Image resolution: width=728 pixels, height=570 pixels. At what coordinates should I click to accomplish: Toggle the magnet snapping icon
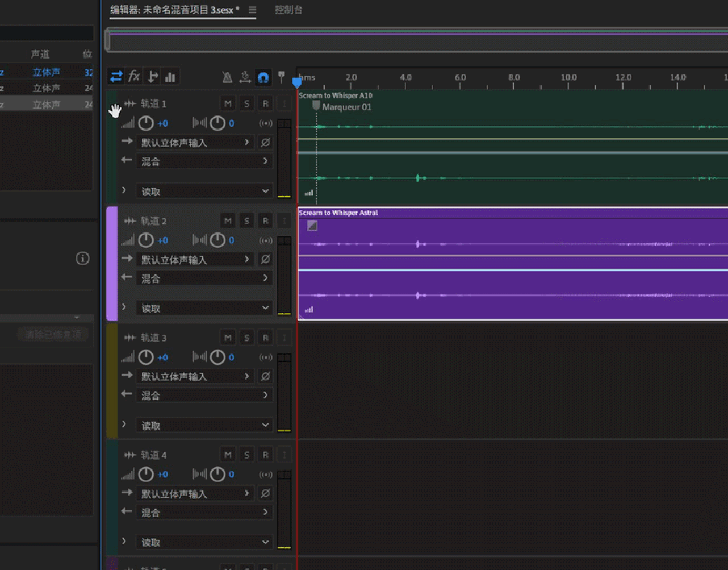[x=263, y=77]
